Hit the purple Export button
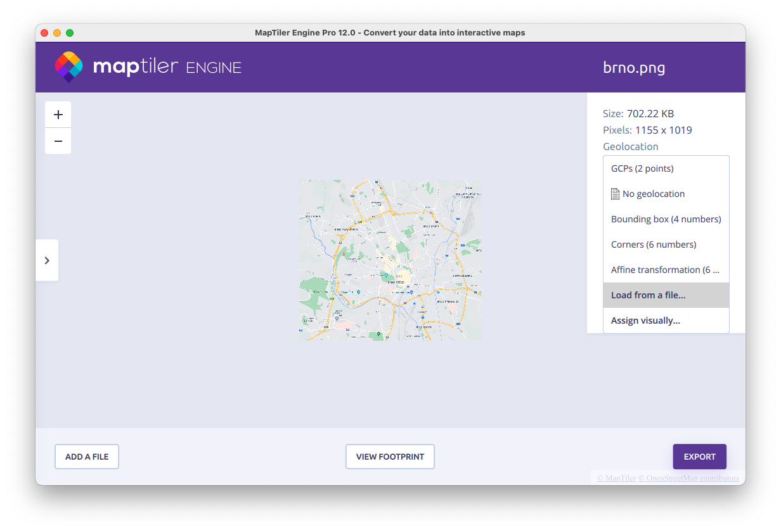781x532 pixels. [x=699, y=457]
